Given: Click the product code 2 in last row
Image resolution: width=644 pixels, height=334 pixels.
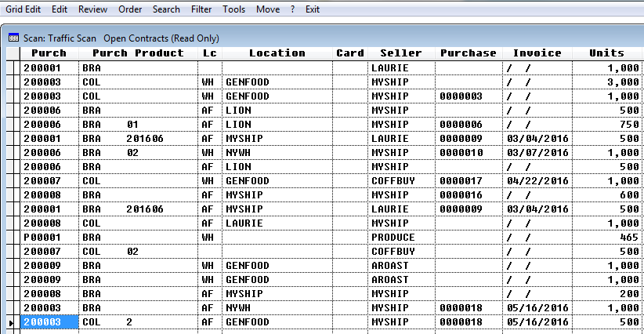Looking at the screenshot, I should point(129,322).
